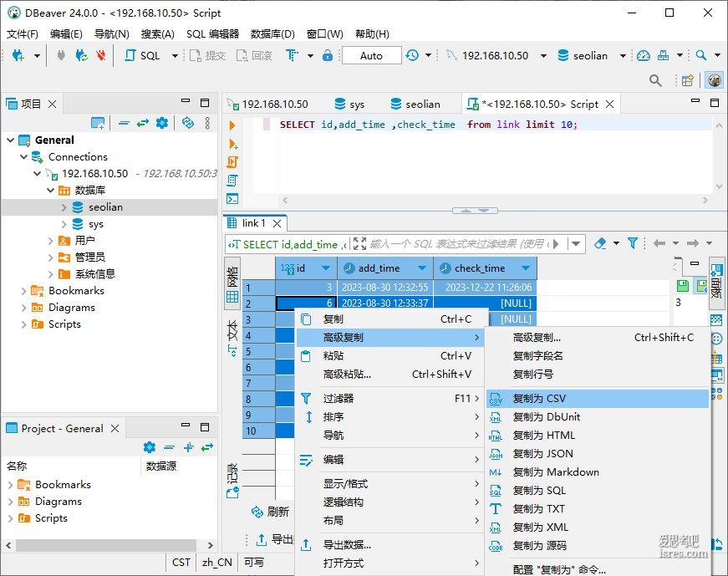This screenshot has height=576, width=728.
Task: Click the eraser clear filter icon
Action: click(600, 243)
